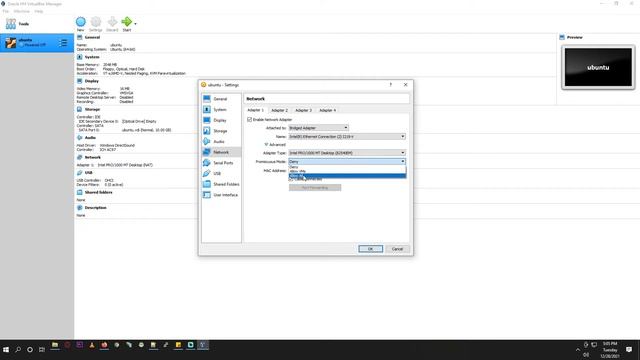Open the Start button dropdown arrow

pyautogui.click(x=136, y=24)
